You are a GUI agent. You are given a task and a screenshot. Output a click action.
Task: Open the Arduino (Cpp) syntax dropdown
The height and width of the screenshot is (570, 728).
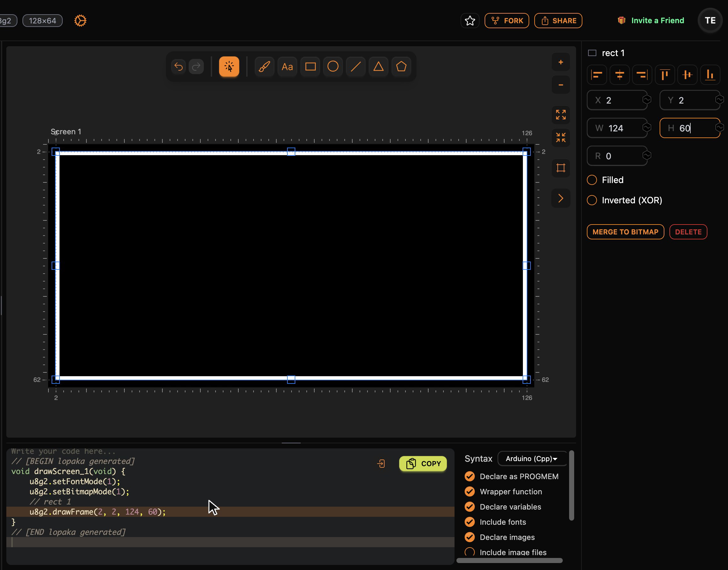pos(532,459)
